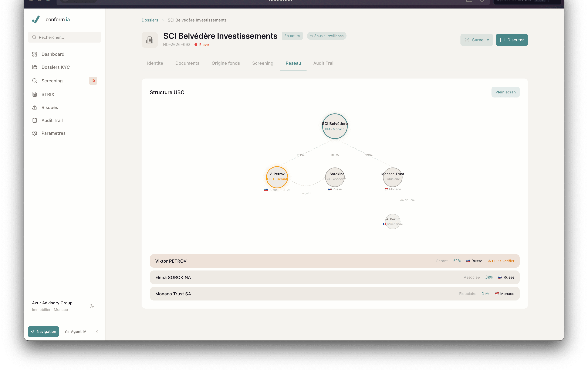Viewport: 588px width, 372px height.
Task: Open the Dossiers breadcrumb link
Action: pyautogui.click(x=150, y=20)
